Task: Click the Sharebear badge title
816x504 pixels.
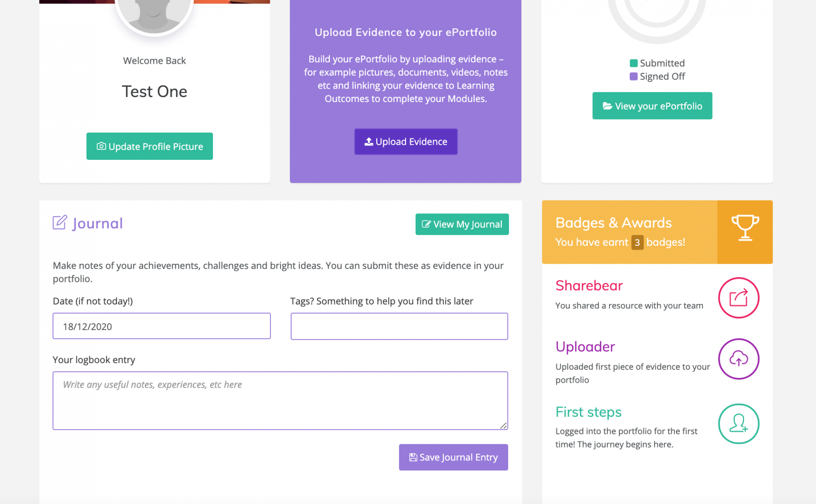Action: pos(589,285)
